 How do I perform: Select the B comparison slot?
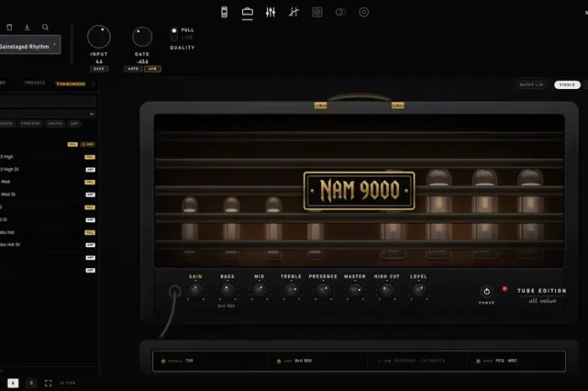pos(31,383)
